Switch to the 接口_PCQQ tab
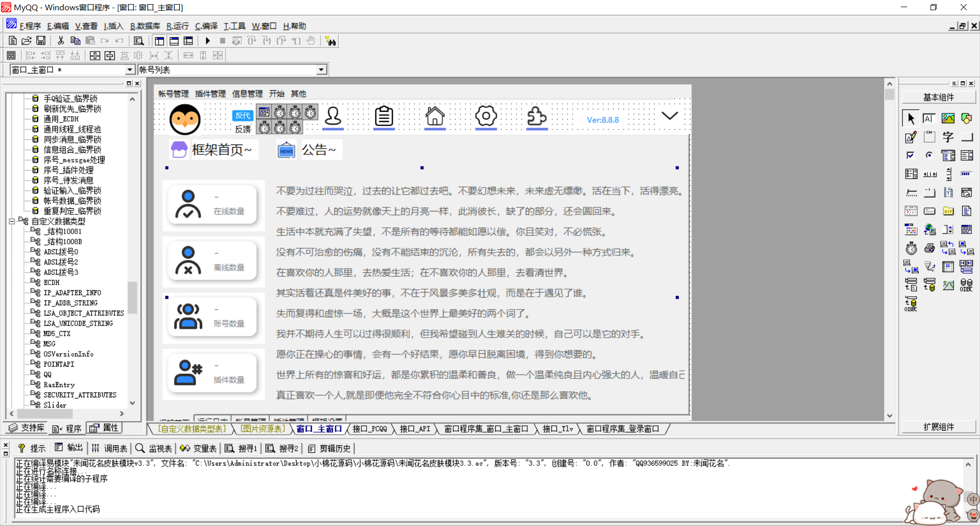 tap(370, 429)
